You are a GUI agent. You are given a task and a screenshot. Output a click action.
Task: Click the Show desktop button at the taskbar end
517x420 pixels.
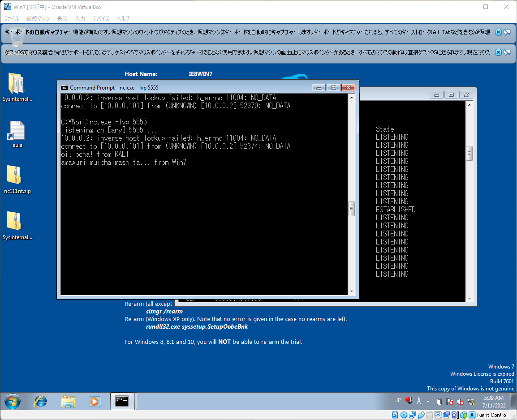[x=513, y=401]
